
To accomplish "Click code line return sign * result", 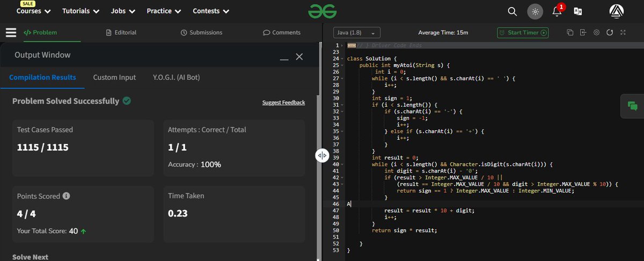I will 405,230.
